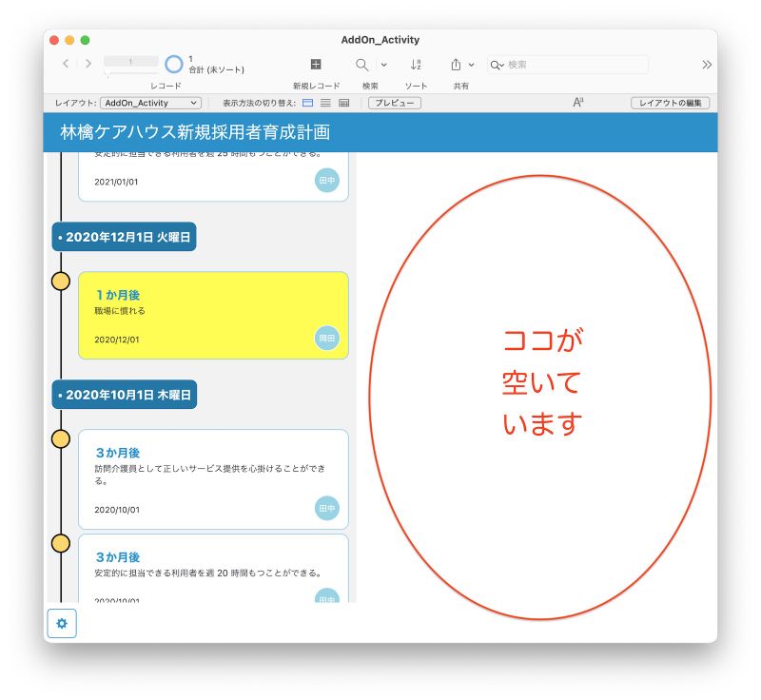This screenshot has height=700, width=761.
Task: Switch to table view
Action: coord(343,103)
